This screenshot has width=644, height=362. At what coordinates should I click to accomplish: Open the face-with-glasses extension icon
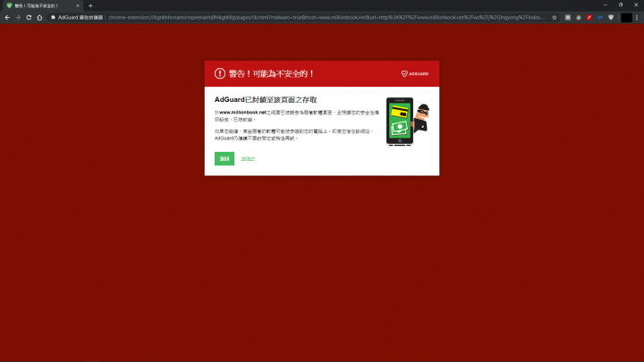tap(579, 18)
